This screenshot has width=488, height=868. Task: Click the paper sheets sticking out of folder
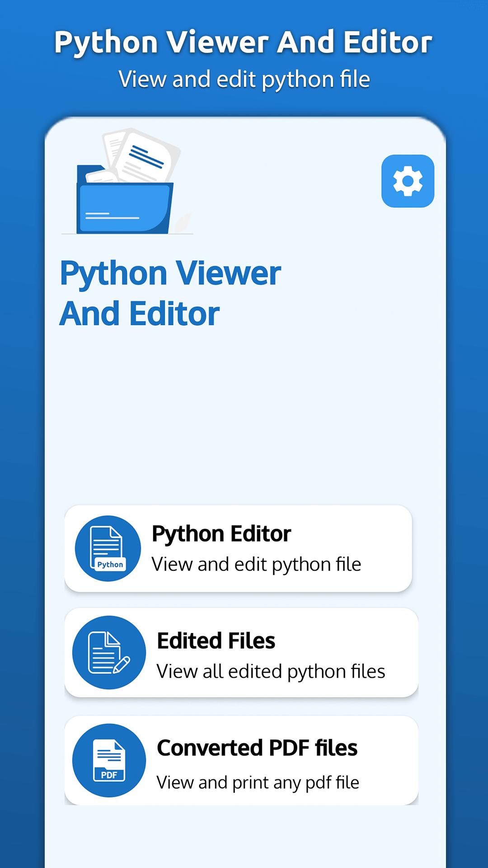[x=142, y=156]
